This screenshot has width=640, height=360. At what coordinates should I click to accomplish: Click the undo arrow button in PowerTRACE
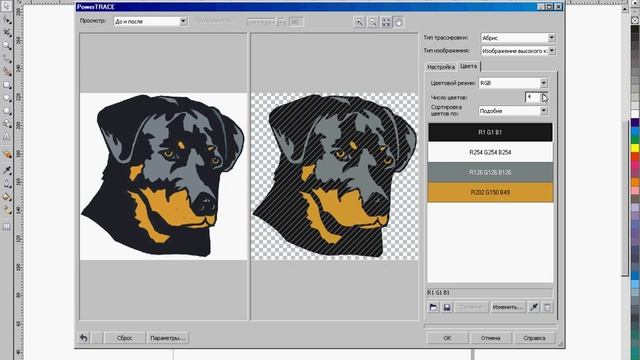(84, 338)
